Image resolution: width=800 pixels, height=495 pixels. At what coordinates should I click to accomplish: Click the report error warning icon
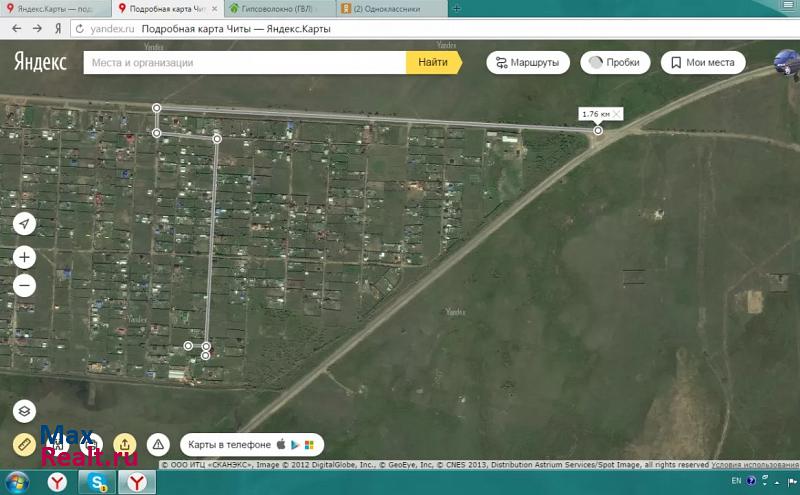coord(157,443)
